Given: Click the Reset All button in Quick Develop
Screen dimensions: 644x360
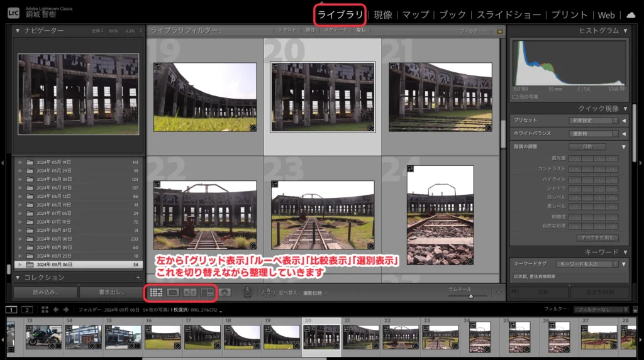Looking at the screenshot, I should click(x=598, y=238).
